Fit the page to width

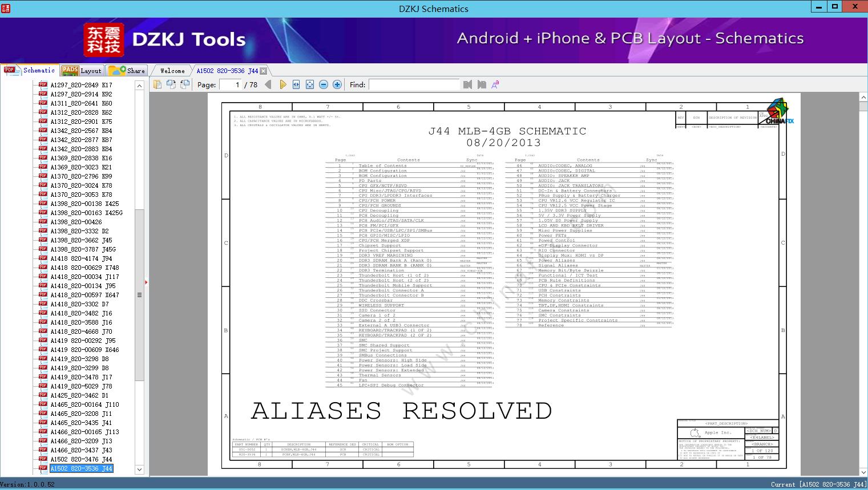(296, 84)
